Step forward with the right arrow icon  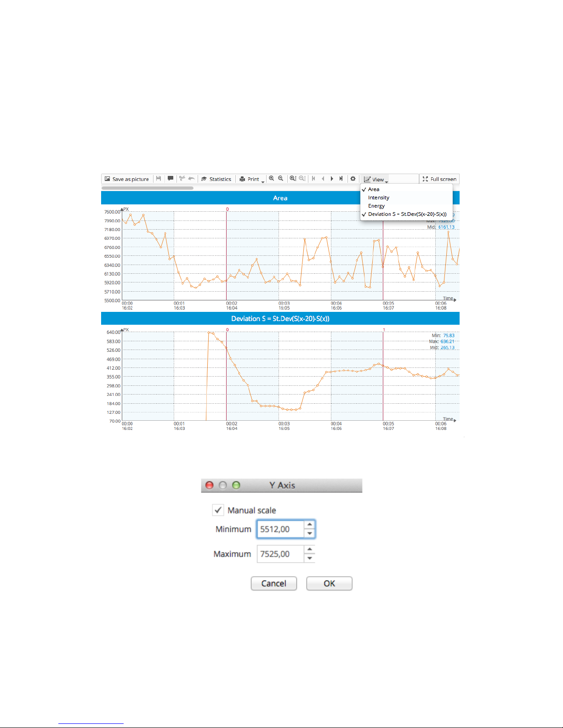click(x=332, y=179)
